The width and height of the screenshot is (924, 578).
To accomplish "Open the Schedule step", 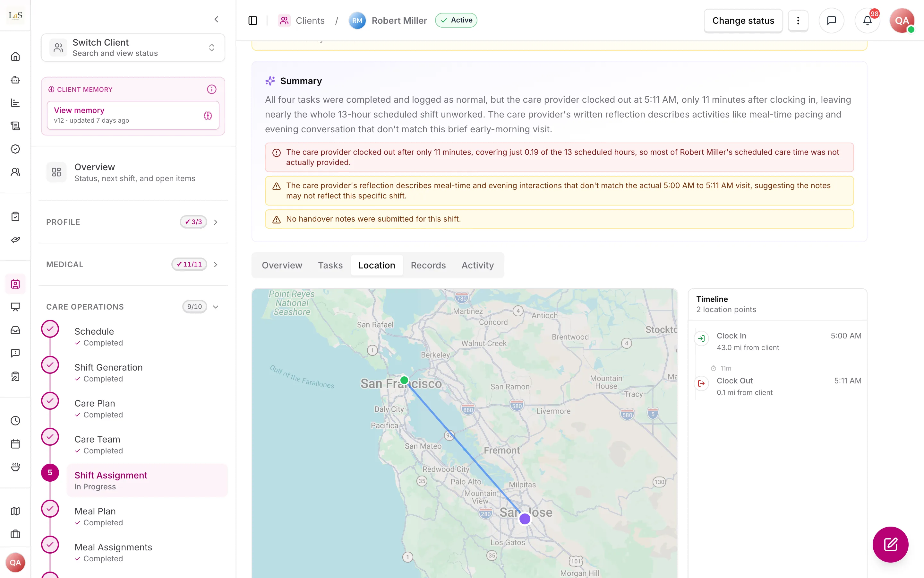I will pos(147,337).
